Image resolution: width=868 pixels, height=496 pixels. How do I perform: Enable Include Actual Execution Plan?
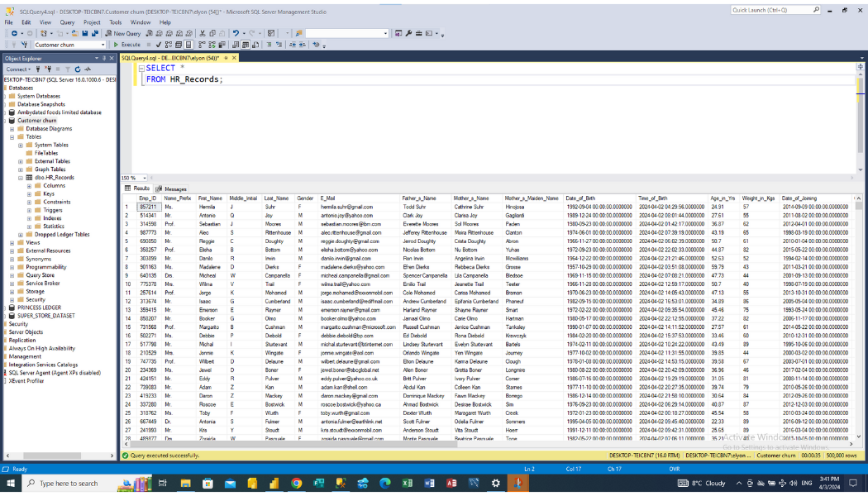click(201, 43)
